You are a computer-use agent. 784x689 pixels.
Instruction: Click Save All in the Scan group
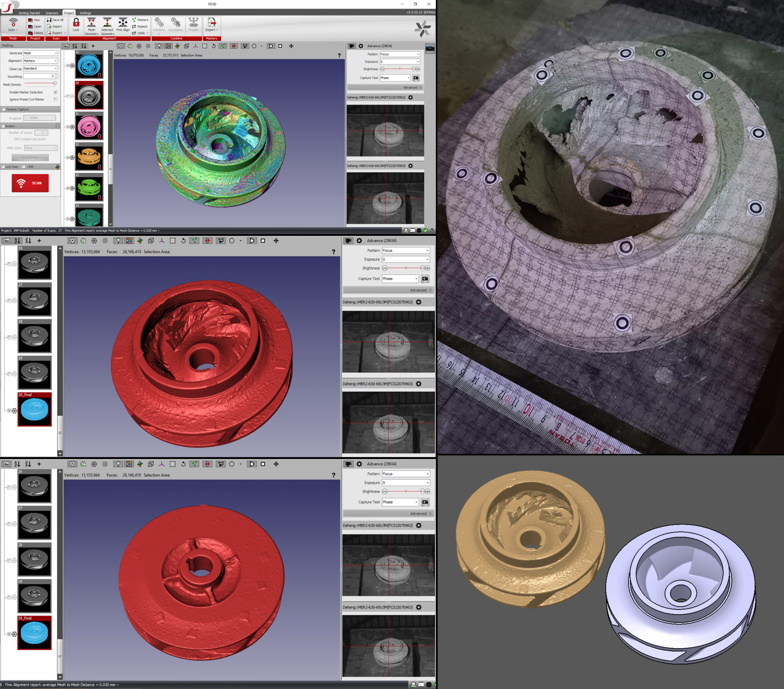point(55,20)
